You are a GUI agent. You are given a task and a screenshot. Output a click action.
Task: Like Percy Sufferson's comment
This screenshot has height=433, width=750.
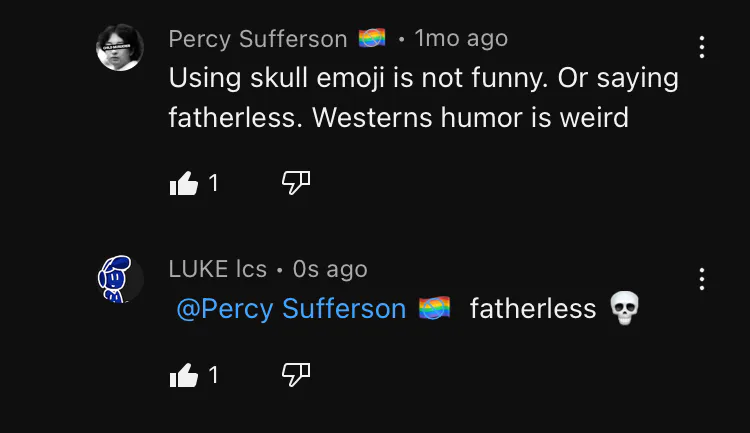tap(184, 183)
